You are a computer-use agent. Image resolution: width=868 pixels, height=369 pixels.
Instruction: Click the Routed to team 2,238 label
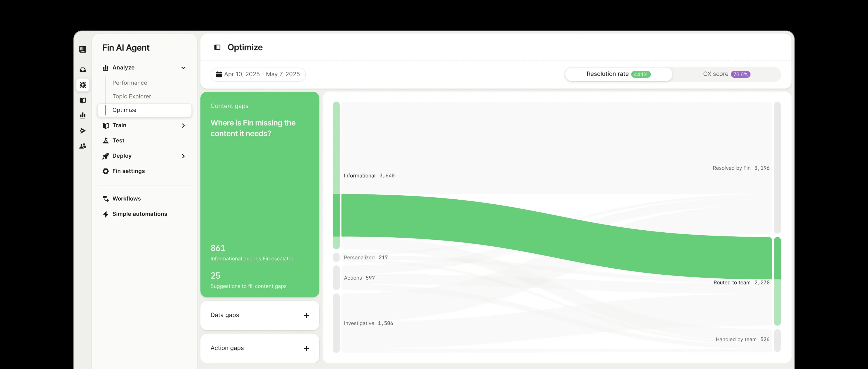(x=741, y=283)
